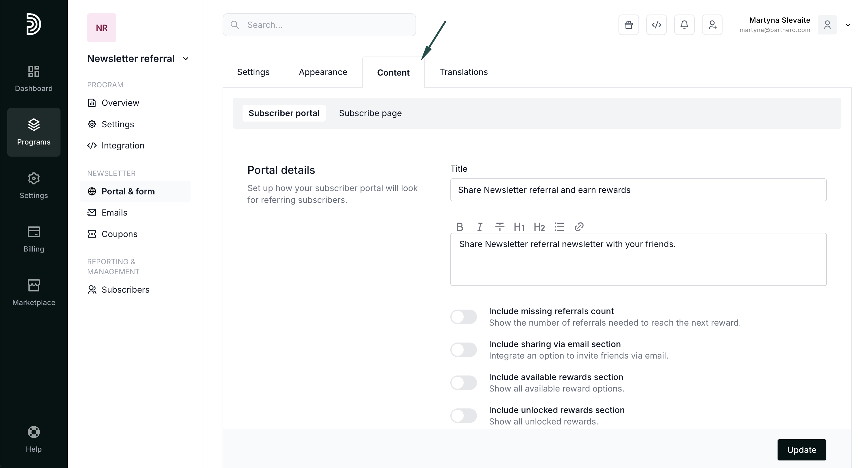Insert a bulleted list in editor
Screen dimensions: 868x468
click(x=559, y=227)
